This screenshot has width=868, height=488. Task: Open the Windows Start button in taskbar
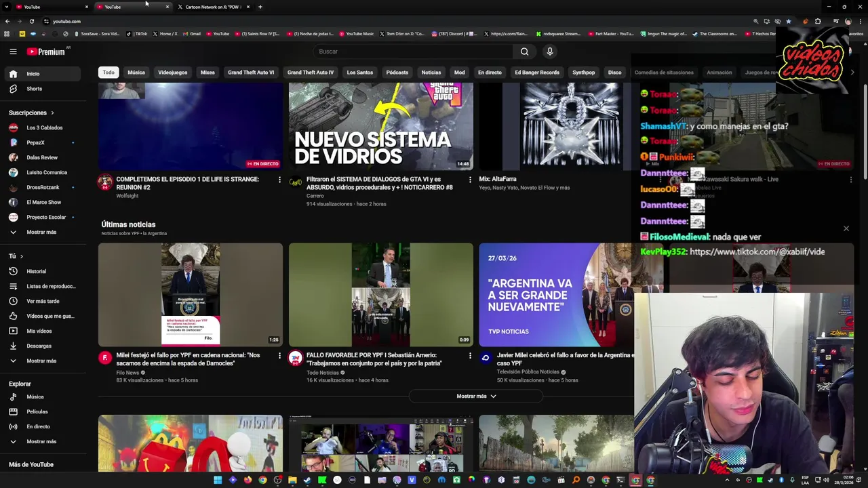(x=218, y=480)
